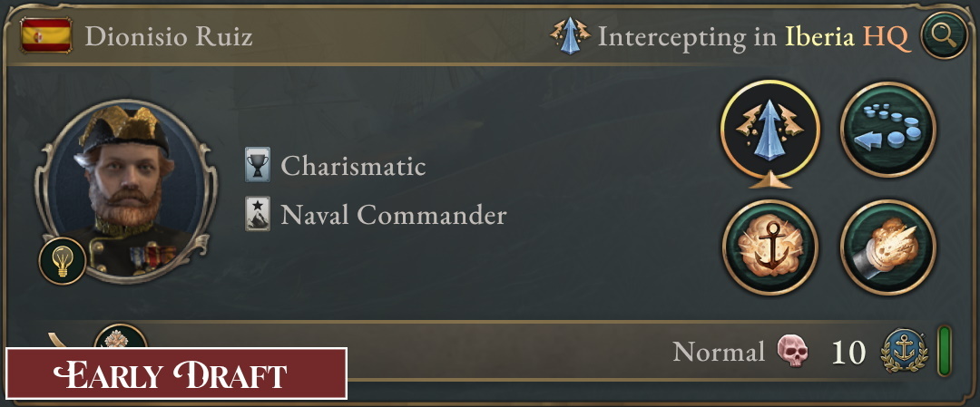Click the pink skull icon

(x=792, y=351)
